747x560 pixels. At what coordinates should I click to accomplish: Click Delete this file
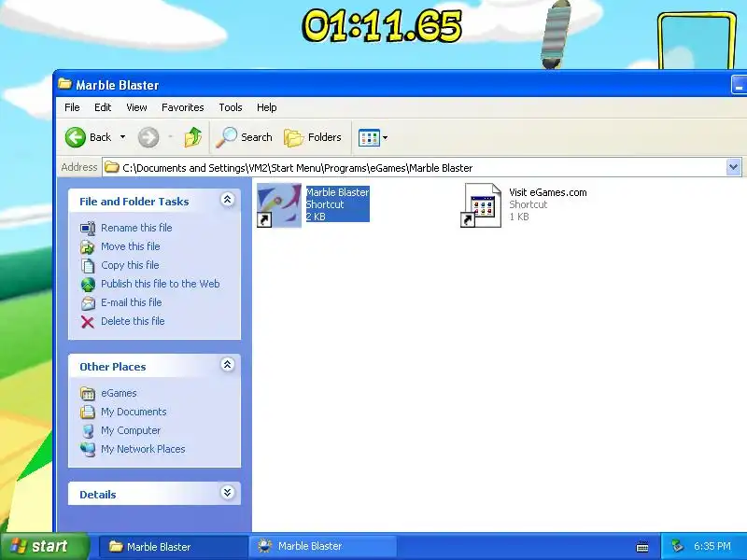(x=133, y=321)
